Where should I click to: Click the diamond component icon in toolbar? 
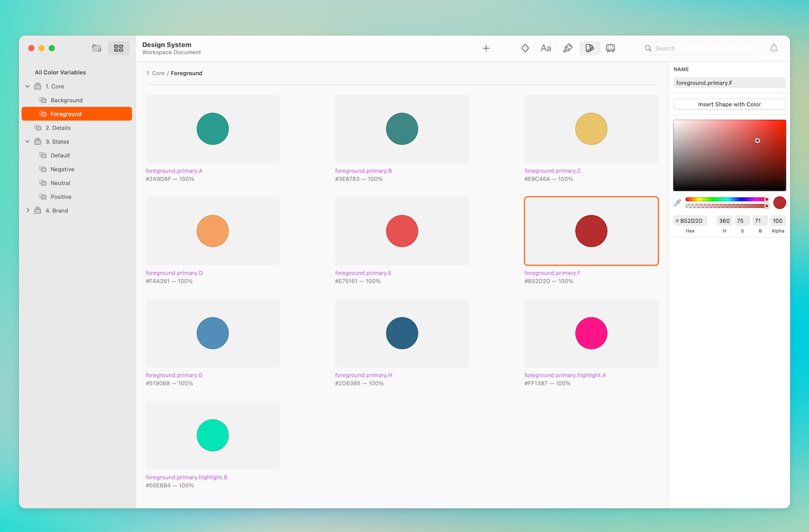pos(525,48)
